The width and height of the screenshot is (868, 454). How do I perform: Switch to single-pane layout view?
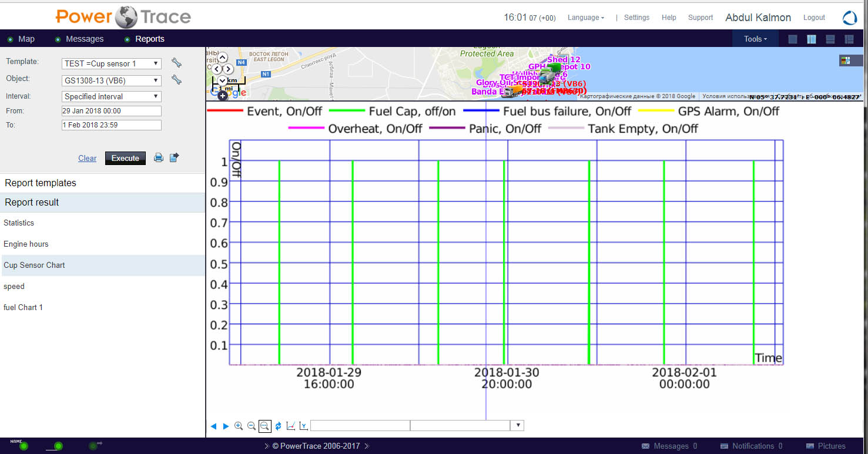pyautogui.click(x=793, y=39)
